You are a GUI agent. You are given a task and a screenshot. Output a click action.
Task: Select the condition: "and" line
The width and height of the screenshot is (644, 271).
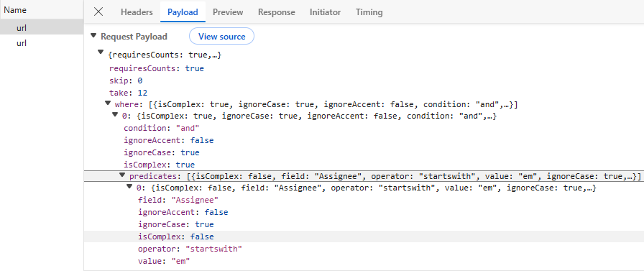pos(162,128)
